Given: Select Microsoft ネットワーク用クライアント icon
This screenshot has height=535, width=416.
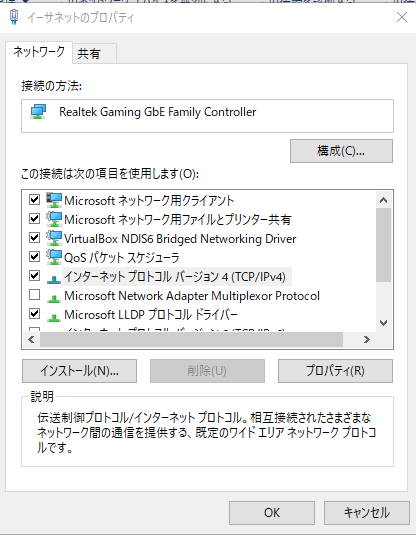Looking at the screenshot, I should [54, 200].
